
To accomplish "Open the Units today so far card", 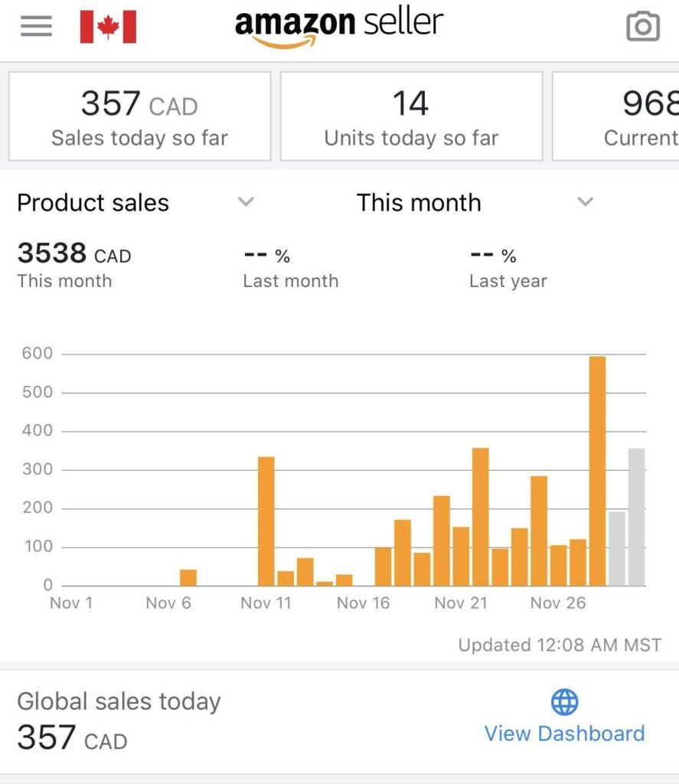I will pos(411,116).
